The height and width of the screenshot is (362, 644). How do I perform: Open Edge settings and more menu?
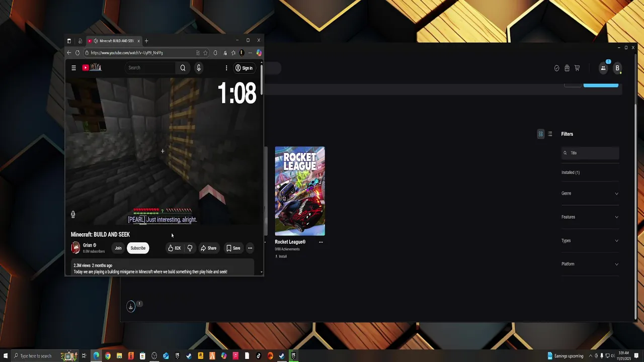point(250,53)
